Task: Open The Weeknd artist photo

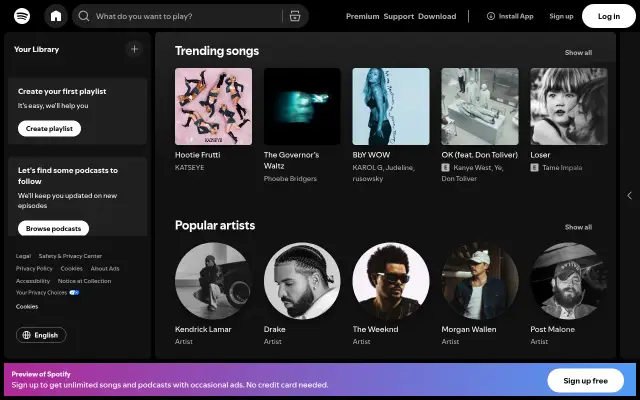Action: tap(391, 281)
